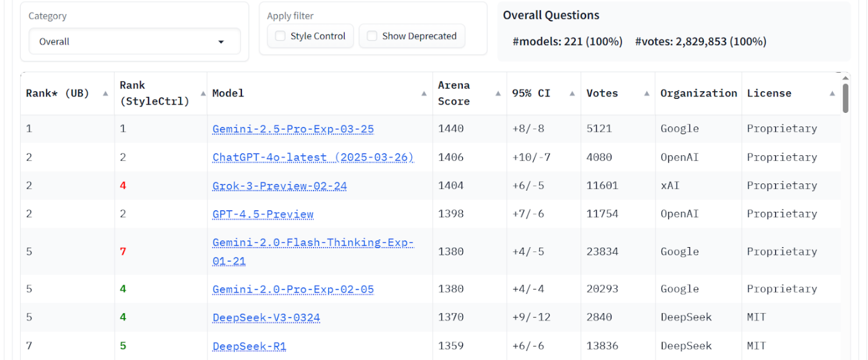
Task: Open ChatGPT-4o-latest (2025-03-26) link
Action: click(313, 157)
